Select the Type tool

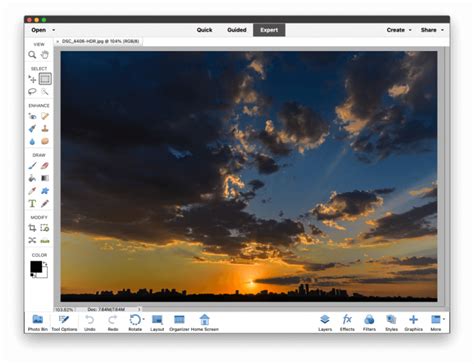[32, 203]
